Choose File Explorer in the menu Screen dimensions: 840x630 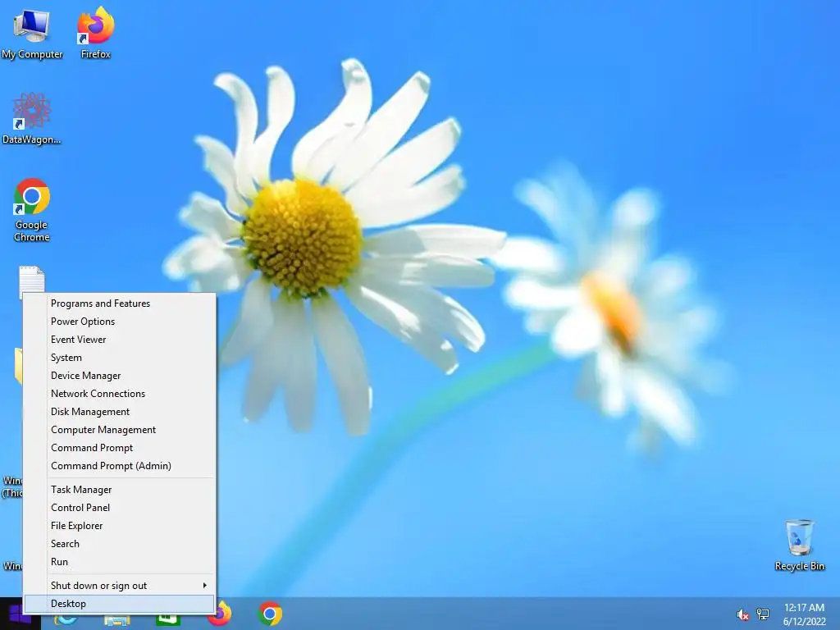pyautogui.click(x=120, y=526)
